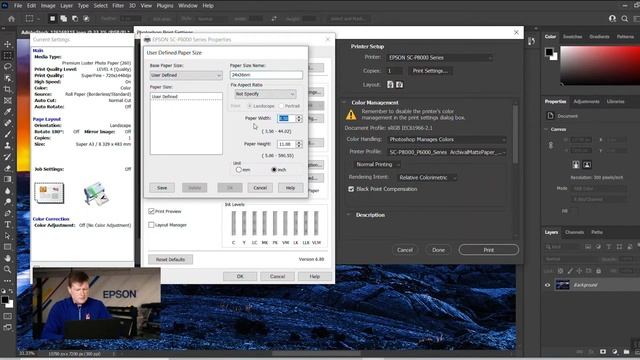This screenshot has height=360, width=640.
Task: Click the Print button in Photoshop dialog
Action: [x=489, y=250]
